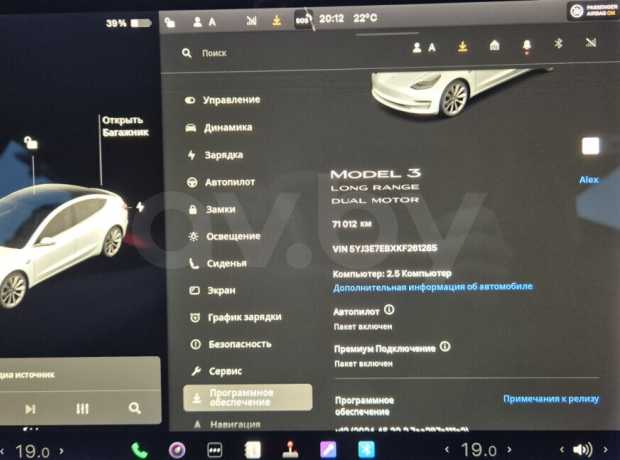Open the camera app purple circle icon
The image size is (620, 460).
tap(177, 450)
